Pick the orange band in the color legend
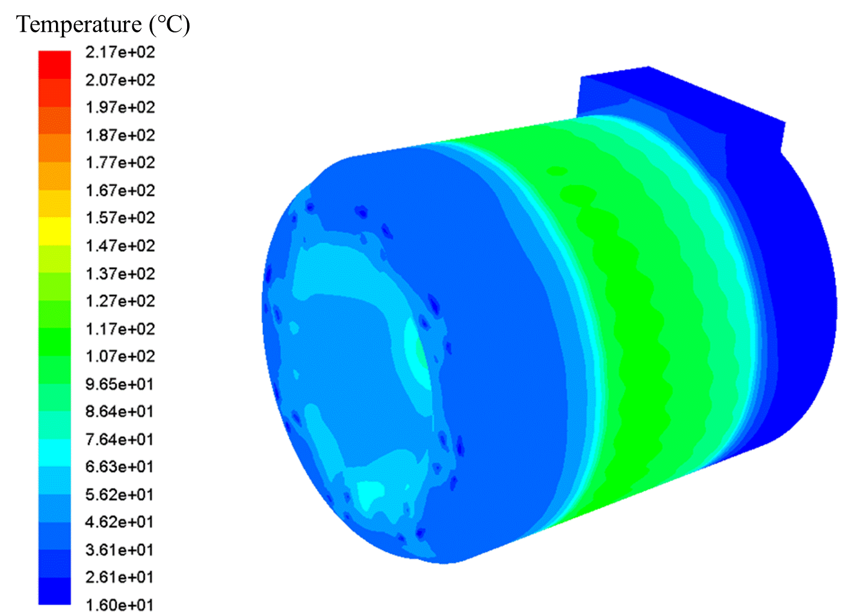The height and width of the screenshot is (616, 846). coord(54,147)
